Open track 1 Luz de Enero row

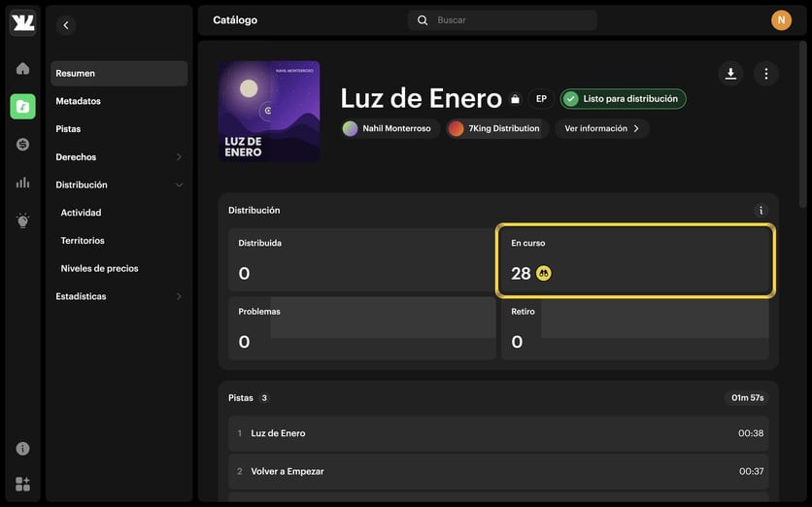click(x=498, y=433)
